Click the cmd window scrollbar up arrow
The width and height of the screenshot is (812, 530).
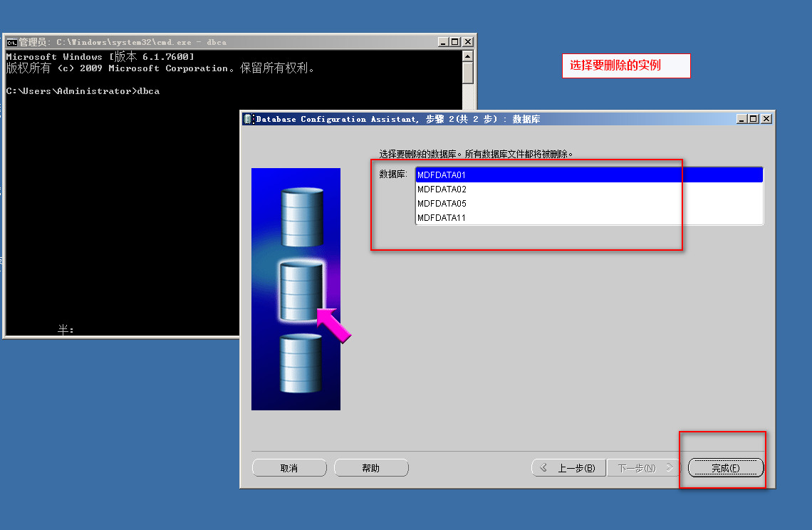coord(467,56)
